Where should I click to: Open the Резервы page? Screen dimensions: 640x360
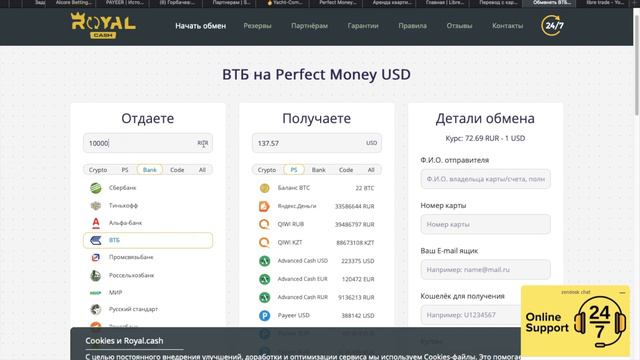tap(257, 26)
